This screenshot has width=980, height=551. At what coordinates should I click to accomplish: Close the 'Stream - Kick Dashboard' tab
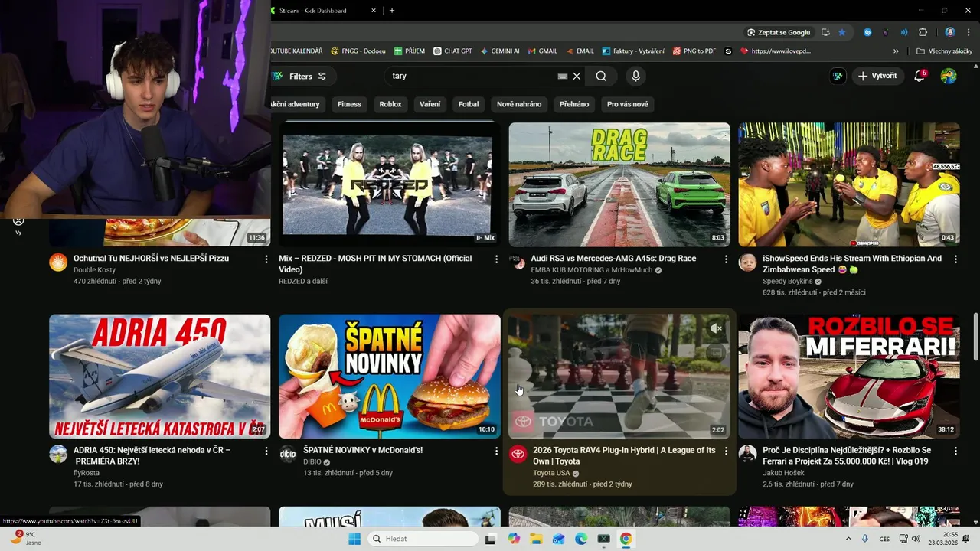[x=374, y=11]
